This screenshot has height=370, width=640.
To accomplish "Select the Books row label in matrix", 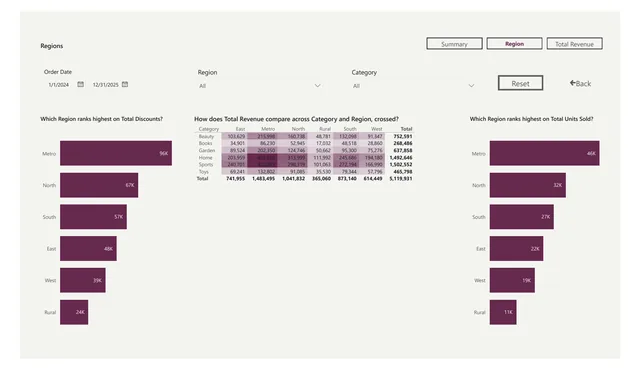I will [x=205, y=143].
